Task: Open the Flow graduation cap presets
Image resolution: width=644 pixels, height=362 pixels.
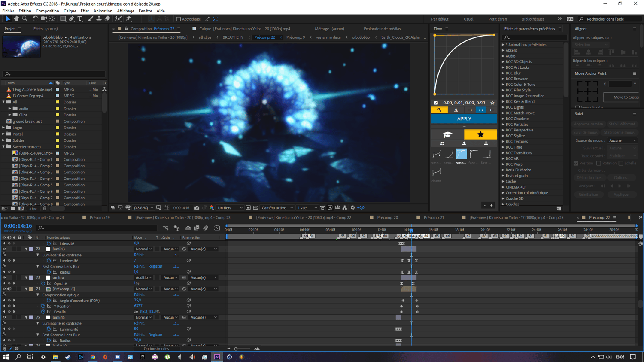Action: click(x=447, y=134)
